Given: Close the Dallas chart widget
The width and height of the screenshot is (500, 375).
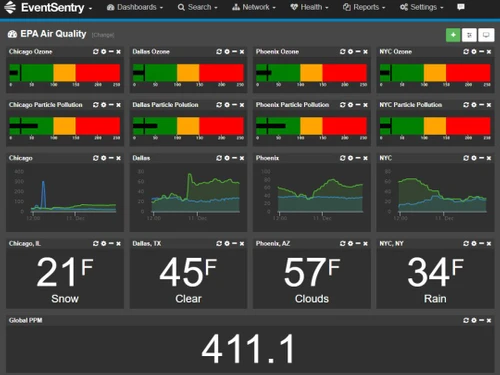Looking at the screenshot, I should point(242,158).
